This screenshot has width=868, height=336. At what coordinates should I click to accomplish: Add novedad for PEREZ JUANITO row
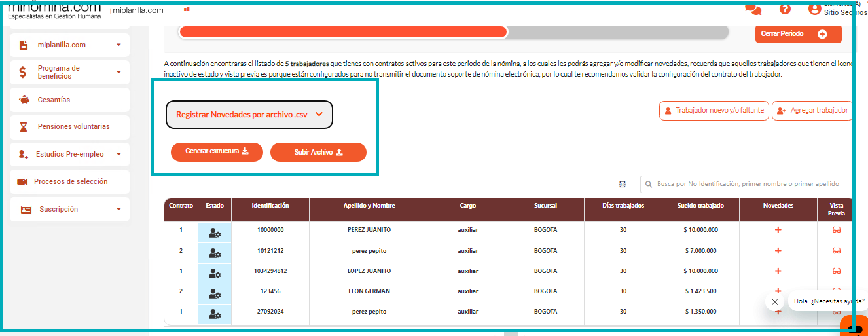pyautogui.click(x=778, y=231)
